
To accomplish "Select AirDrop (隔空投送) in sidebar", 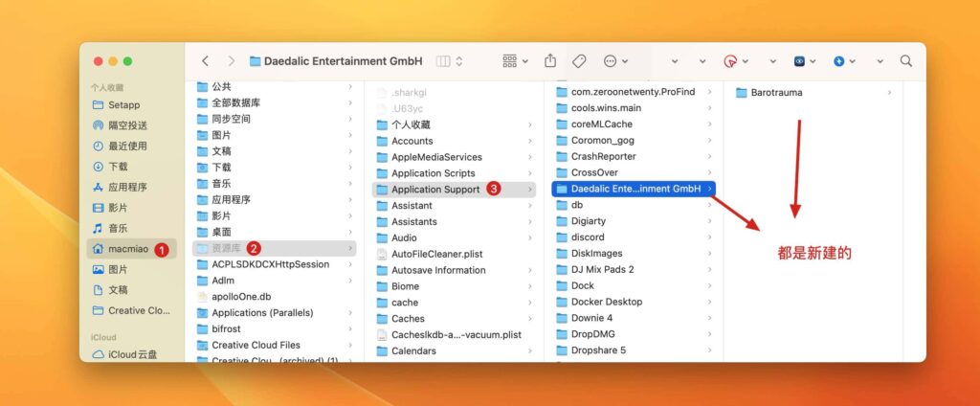I will click(127, 125).
